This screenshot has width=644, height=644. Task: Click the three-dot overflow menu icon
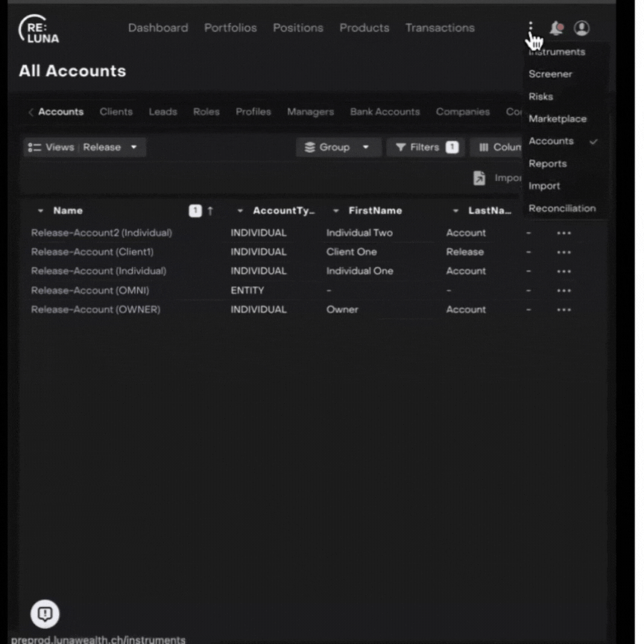[531, 28]
